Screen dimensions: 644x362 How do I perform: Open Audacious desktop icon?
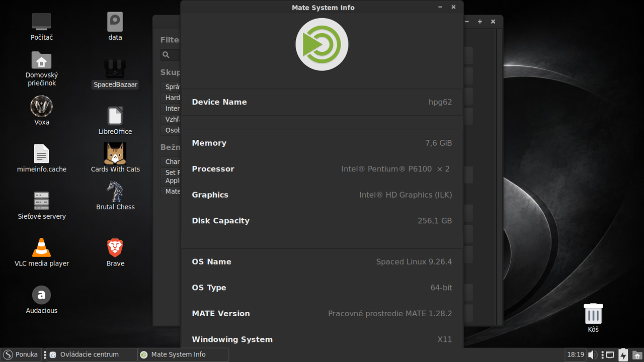point(42,295)
